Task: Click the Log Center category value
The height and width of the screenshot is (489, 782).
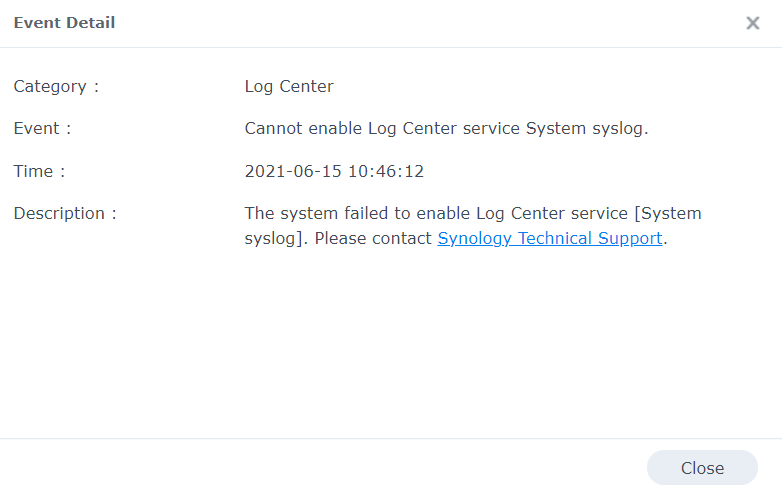Action: pyautogui.click(x=289, y=87)
